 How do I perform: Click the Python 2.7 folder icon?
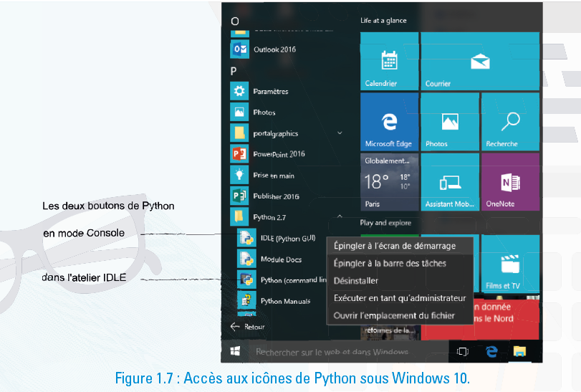(239, 216)
